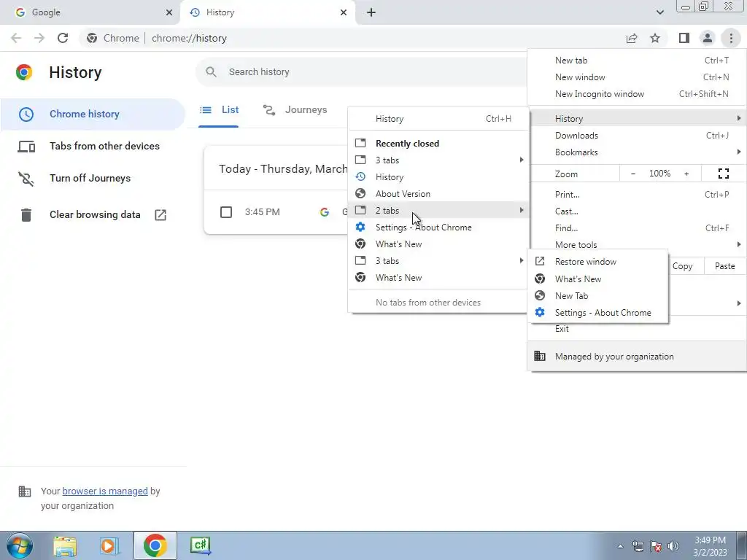747x560 pixels.
Task: Click Tabs from other devices sidebar item
Action: [93, 146]
